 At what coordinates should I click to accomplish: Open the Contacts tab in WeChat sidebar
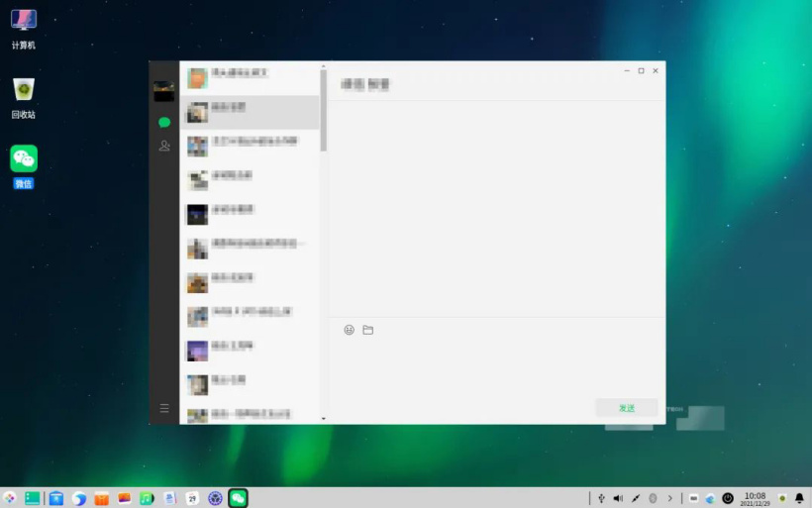point(164,146)
